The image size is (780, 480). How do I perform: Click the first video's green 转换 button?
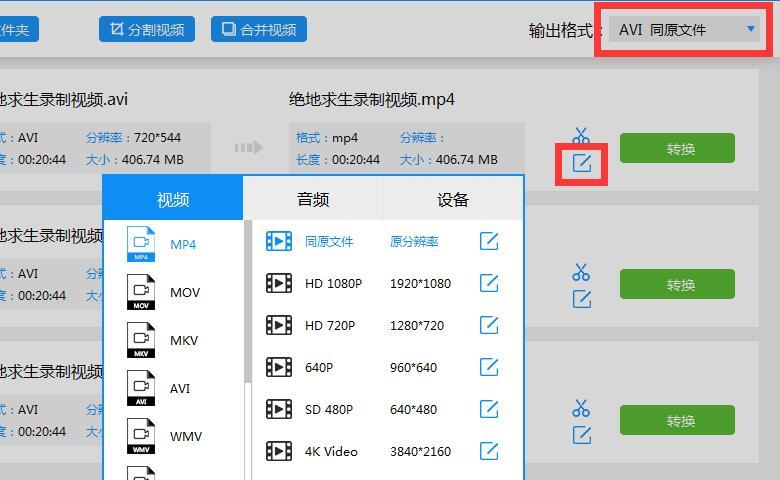point(677,148)
